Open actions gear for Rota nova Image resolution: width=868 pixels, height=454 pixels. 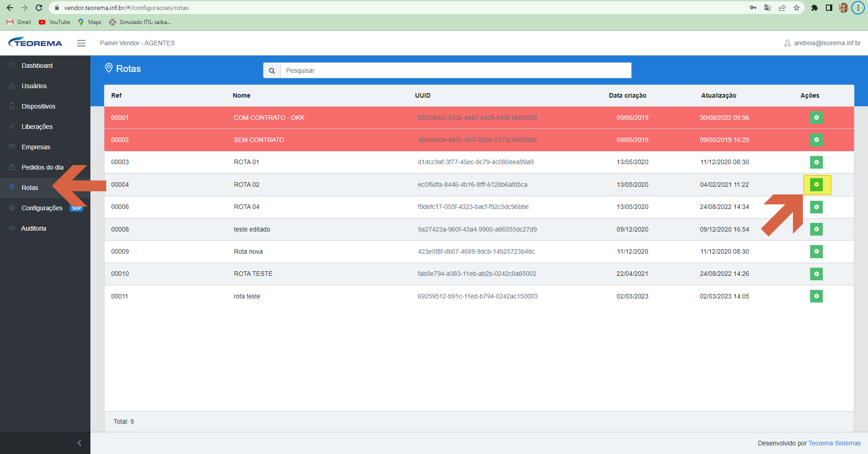pyautogui.click(x=816, y=251)
